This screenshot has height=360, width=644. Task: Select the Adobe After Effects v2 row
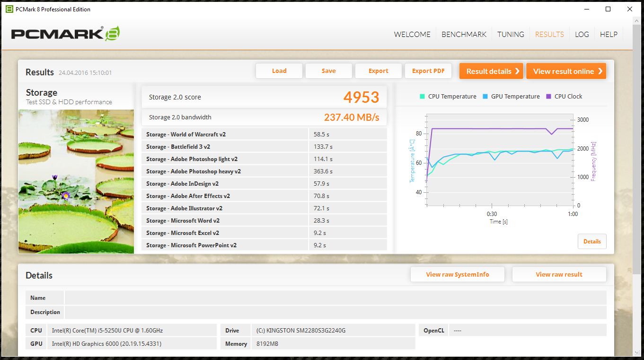(x=264, y=196)
